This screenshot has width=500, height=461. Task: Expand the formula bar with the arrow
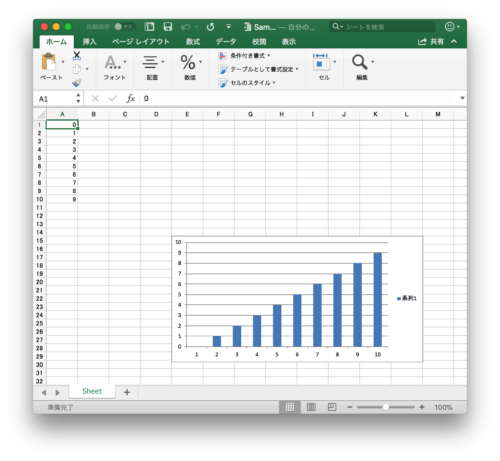(x=462, y=98)
